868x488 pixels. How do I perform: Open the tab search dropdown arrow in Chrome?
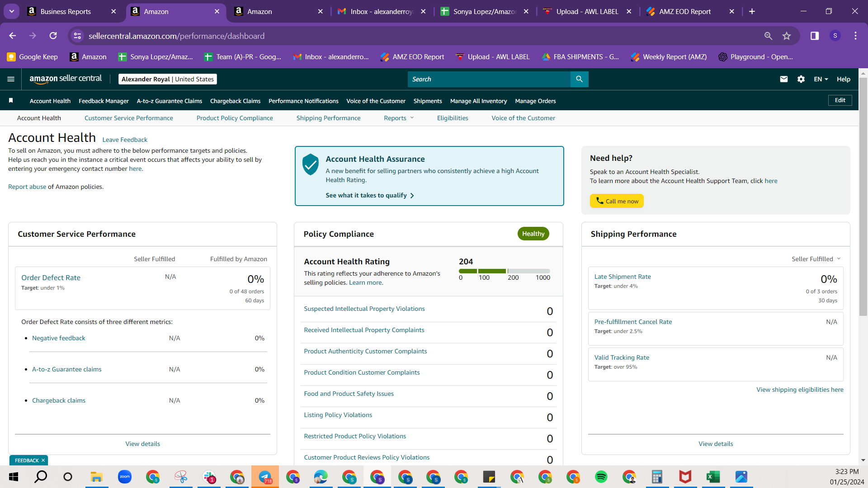click(12, 11)
